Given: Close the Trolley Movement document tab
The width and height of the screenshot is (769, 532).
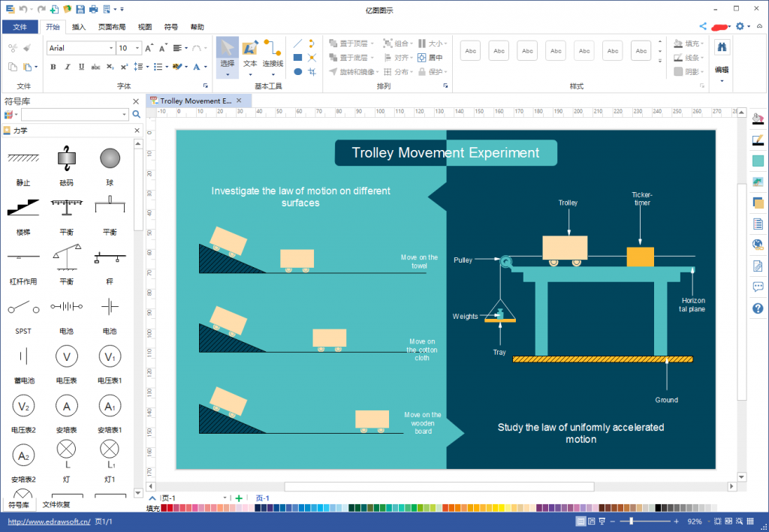Looking at the screenshot, I should click(239, 101).
